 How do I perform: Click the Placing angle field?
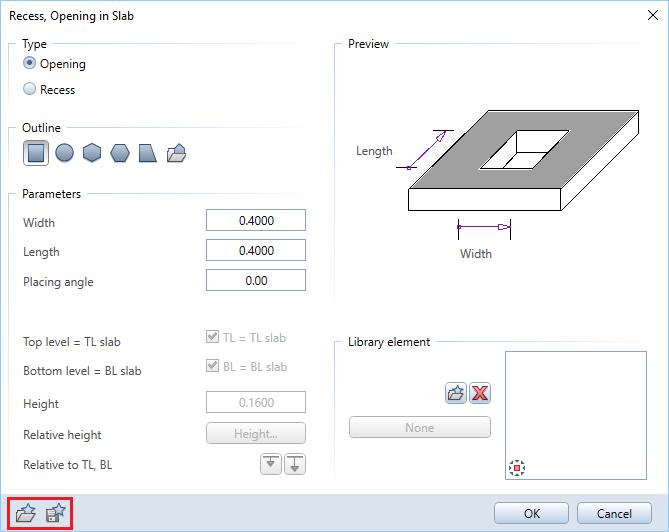click(x=256, y=280)
